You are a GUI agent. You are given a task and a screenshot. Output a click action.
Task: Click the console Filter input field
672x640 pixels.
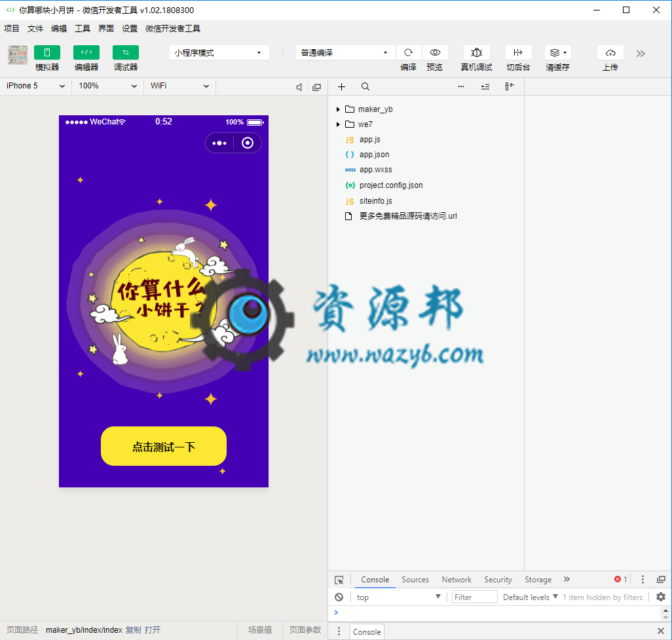click(x=474, y=597)
